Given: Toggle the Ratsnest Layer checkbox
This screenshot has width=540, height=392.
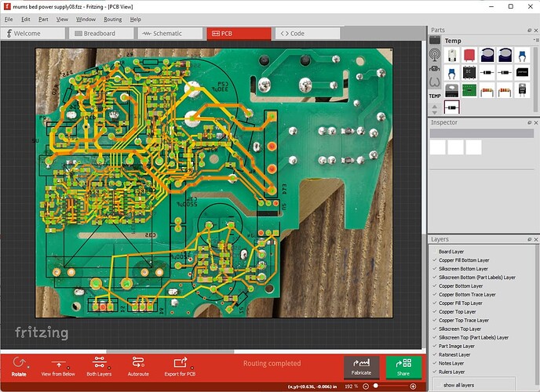Looking at the screenshot, I should (x=435, y=355).
